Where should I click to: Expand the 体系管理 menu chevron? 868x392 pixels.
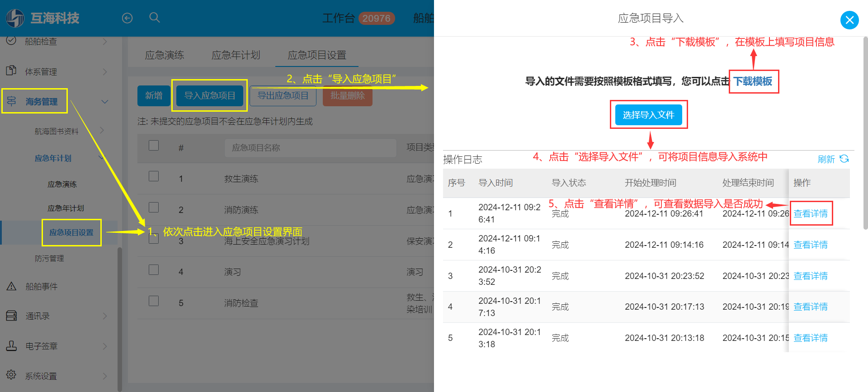click(x=105, y=72)
